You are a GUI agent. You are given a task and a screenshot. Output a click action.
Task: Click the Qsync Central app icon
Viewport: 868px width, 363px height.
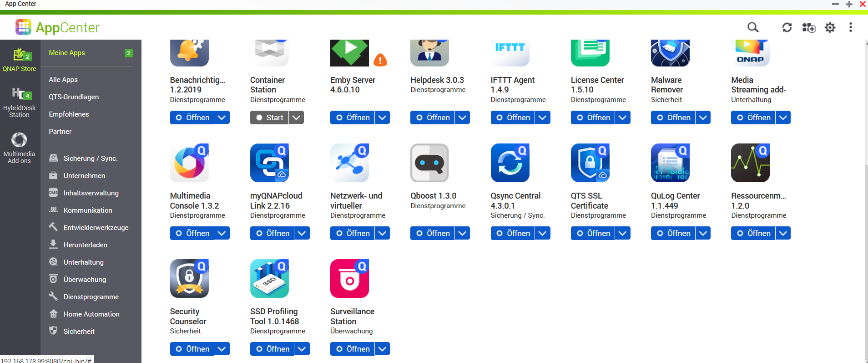click(510, 163)
